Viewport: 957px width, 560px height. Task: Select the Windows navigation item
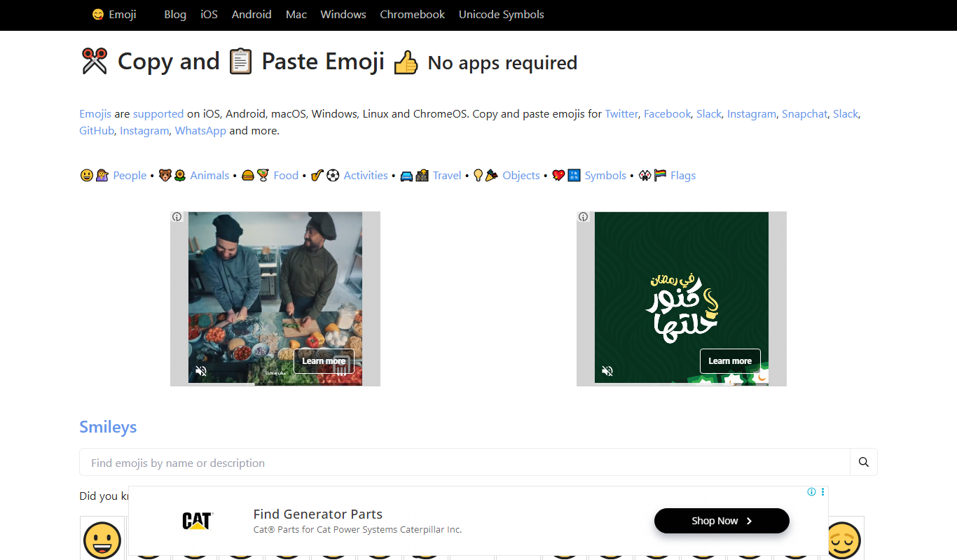tap(343, 14)
